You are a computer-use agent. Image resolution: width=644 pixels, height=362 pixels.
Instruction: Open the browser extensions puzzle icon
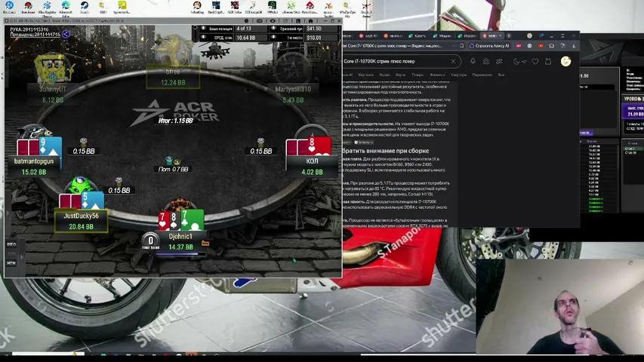click(x=552, y=46)
